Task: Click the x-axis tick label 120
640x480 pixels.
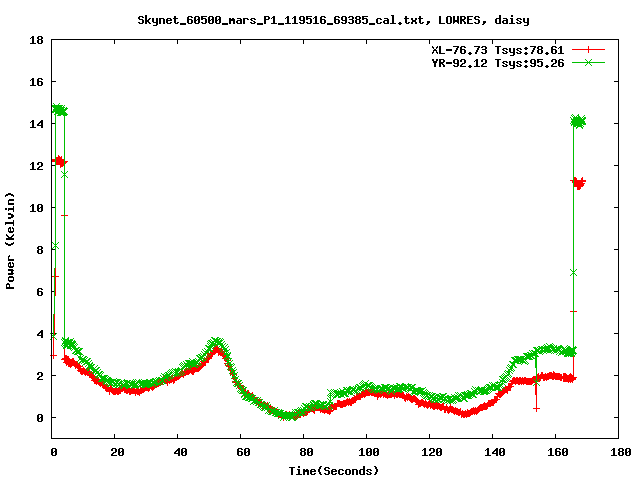Action: click(432, 452)
